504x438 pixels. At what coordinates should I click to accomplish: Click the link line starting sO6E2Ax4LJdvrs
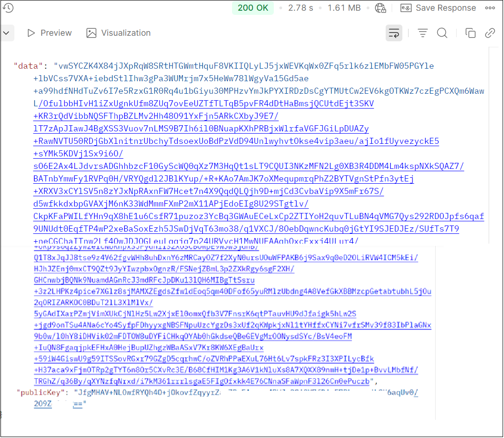tap(248, 166)
